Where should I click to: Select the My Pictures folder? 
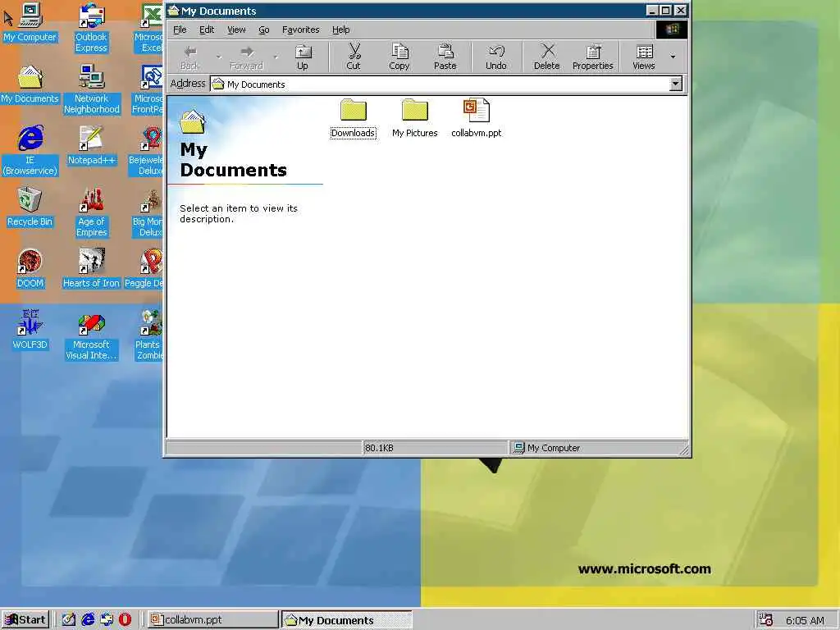click(x=414, y=118)
